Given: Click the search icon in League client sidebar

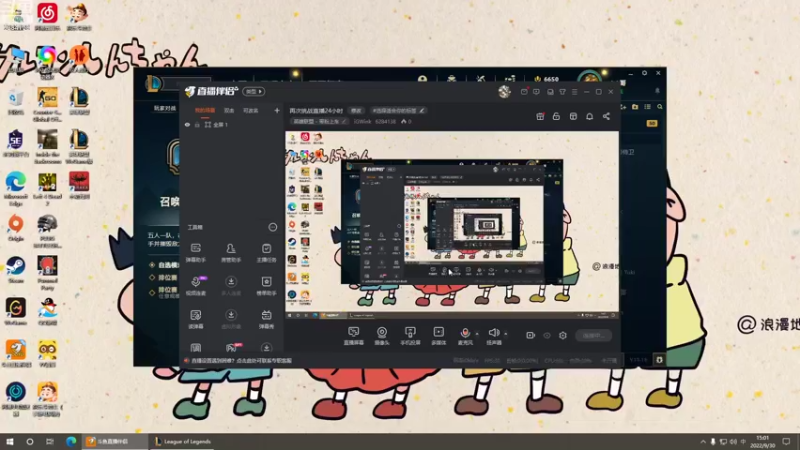Looking at the screenshot, I should [660, 107].
